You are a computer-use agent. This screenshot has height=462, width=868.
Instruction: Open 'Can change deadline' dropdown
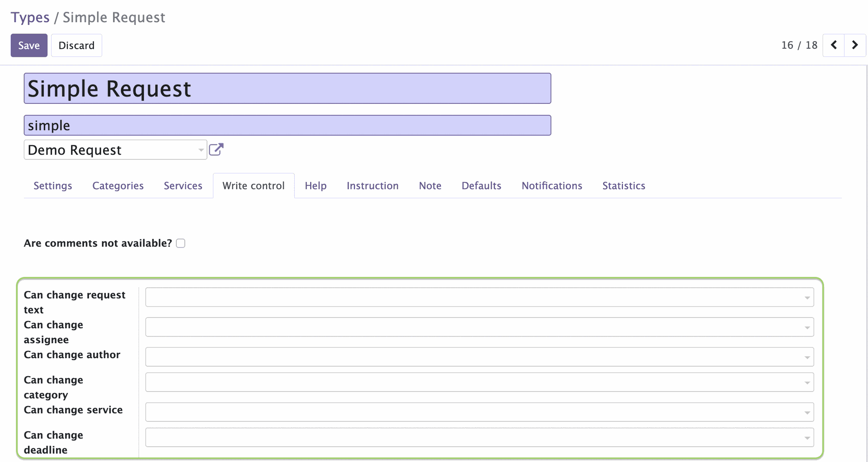pyautogui.click(x=479, y=437)
